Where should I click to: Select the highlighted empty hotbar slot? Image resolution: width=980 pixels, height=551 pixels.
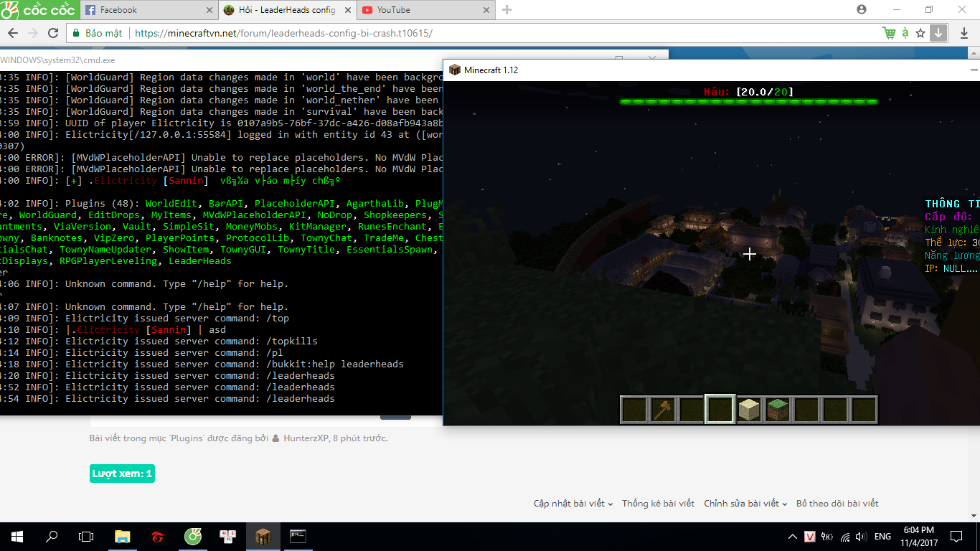tap(720, 410)
